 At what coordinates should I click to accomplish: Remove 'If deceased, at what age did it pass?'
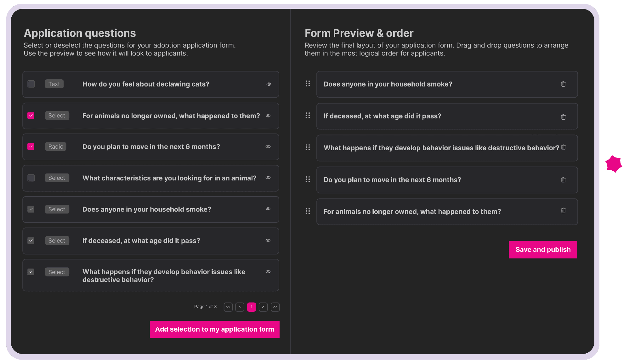[x=563, y=117]
